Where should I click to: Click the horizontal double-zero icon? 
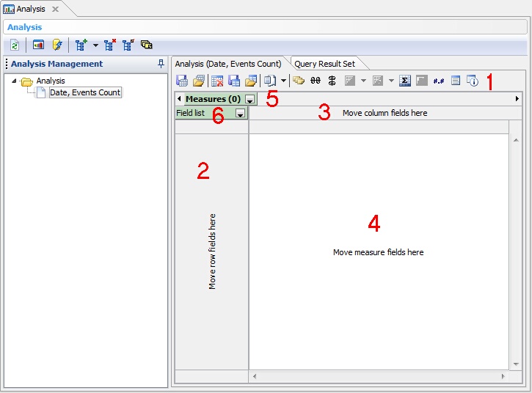click(x=316, y=81)
